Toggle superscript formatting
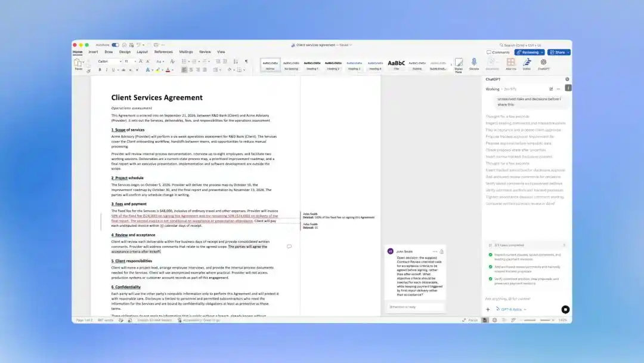 click(137, 70)
